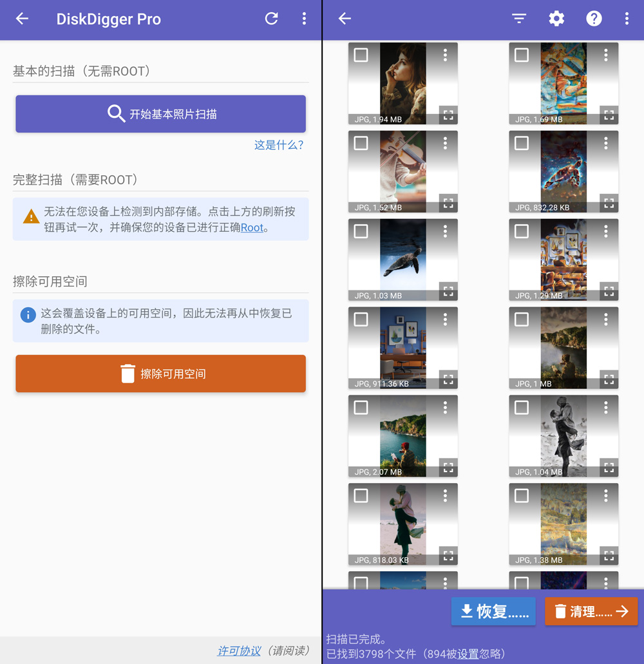Open options menu for JPG 1.38 MB photo

[x=606, y=495]
